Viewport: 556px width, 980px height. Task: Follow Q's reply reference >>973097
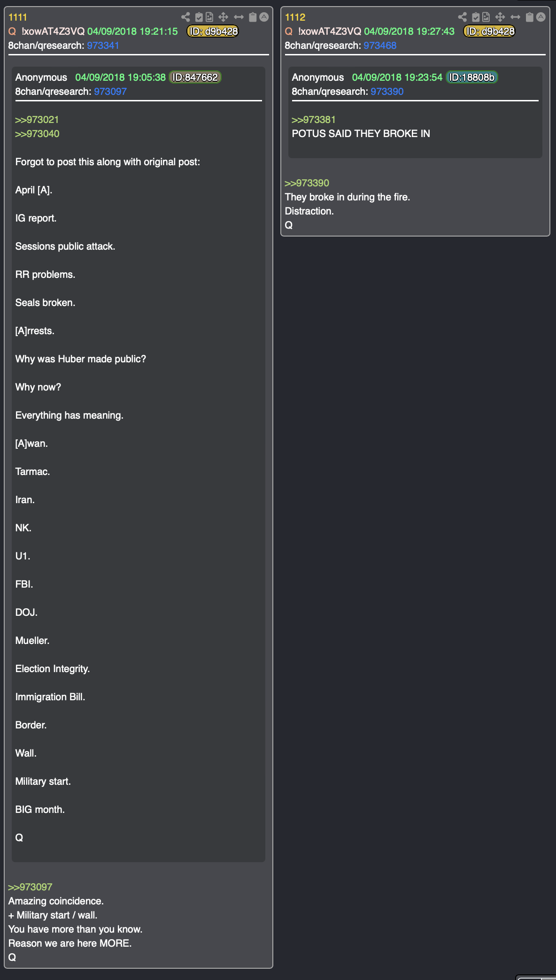[x=30, y=887]
